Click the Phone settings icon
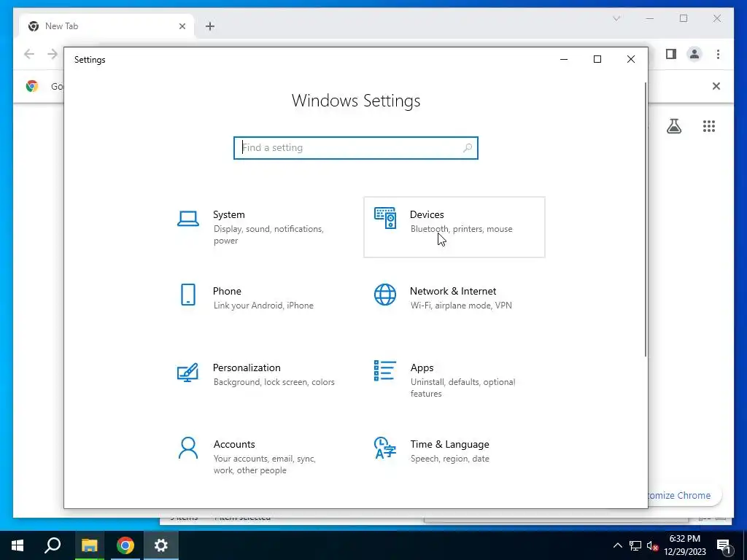747x560 pixels. click(188, 295)
